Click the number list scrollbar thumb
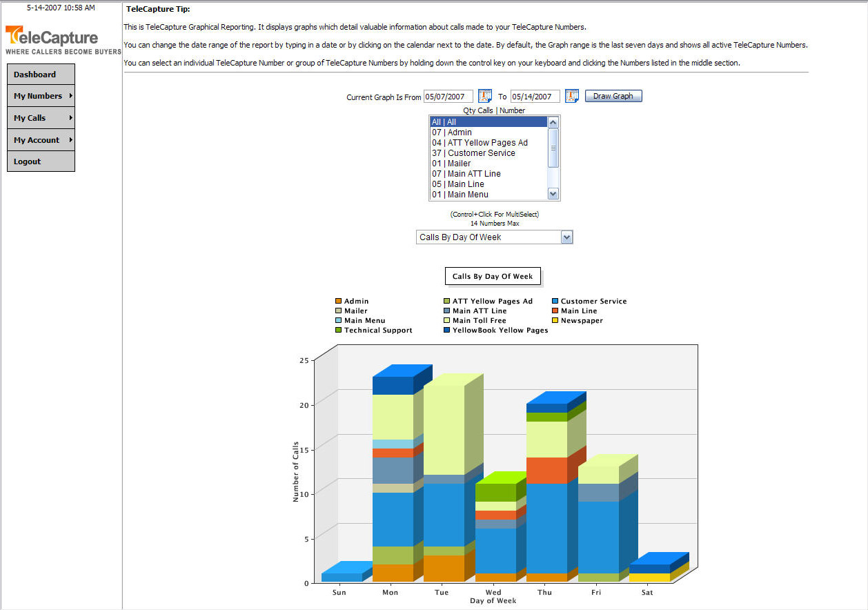868x610 pixels. 553,148
